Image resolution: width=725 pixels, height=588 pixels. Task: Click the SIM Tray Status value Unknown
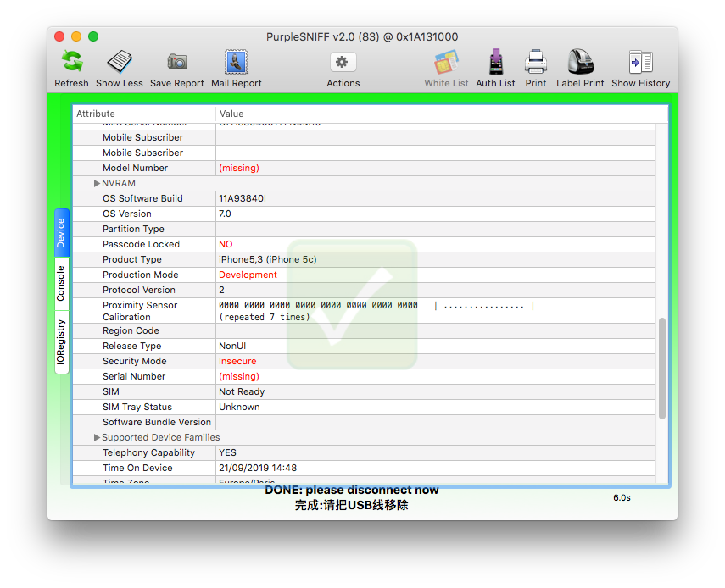239,407
